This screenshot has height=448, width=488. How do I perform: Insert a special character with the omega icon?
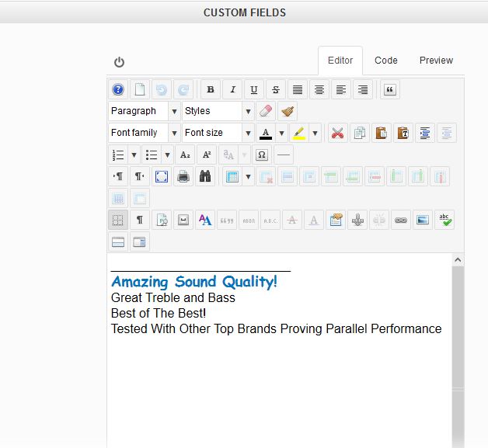pos(262,155)
